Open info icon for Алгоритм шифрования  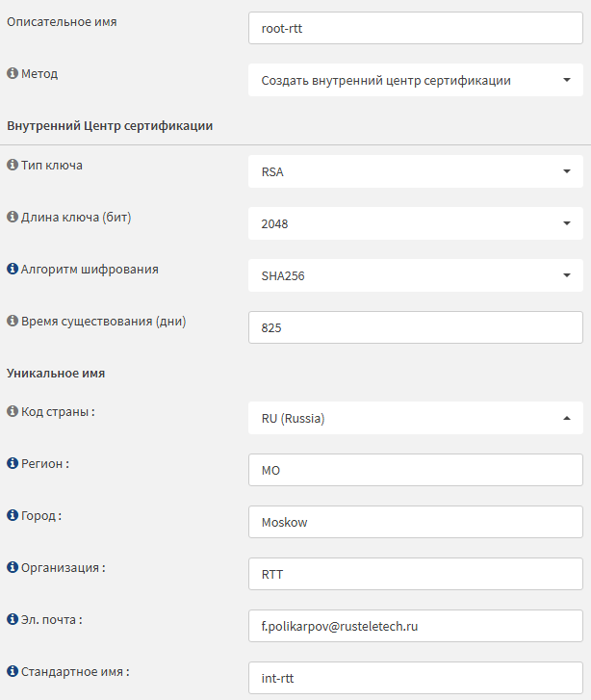click(13, 269)
